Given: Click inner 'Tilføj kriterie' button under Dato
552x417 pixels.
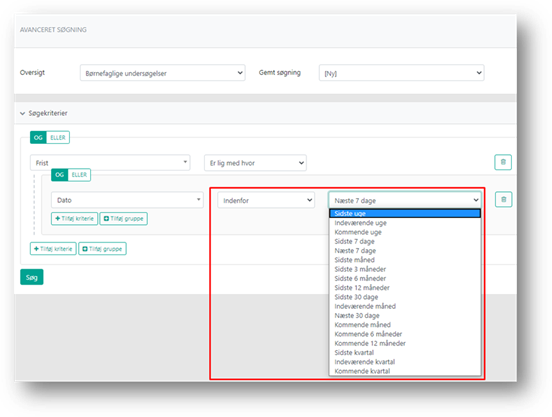Looking at the screenshot, I should click(74, 219).
